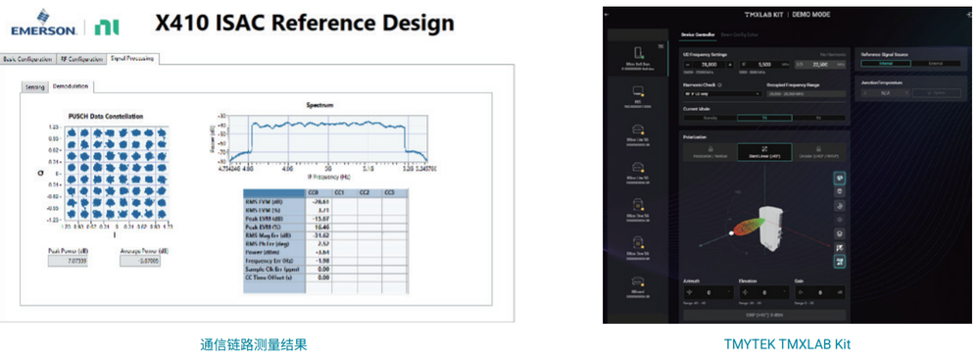The height and width of the screenshot is (364, 980).
Task: Click the Average Power value field
Action: [x=140, y=261]
